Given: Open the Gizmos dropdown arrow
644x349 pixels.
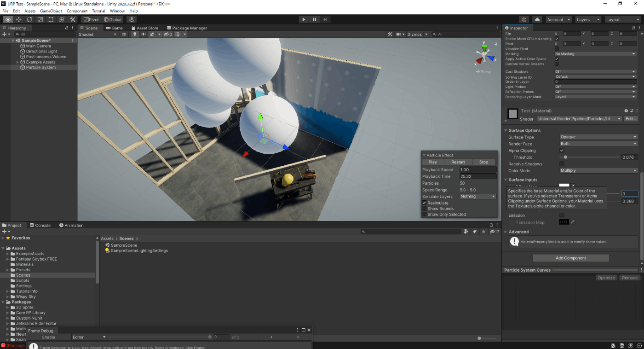Looking at the screenshot, I should pos(426,35).
